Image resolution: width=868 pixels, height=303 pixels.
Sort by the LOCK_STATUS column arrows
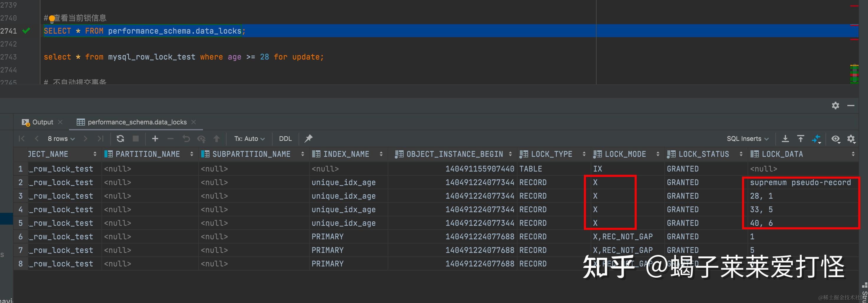pos(741,154)
